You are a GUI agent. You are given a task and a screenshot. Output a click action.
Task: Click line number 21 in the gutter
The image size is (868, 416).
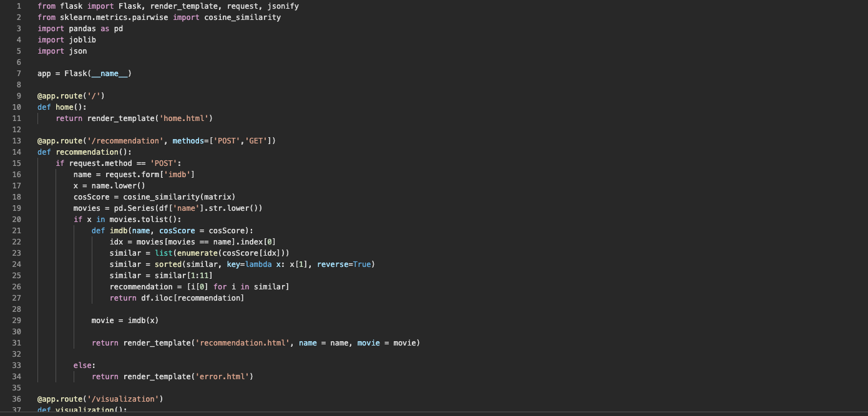17,231
